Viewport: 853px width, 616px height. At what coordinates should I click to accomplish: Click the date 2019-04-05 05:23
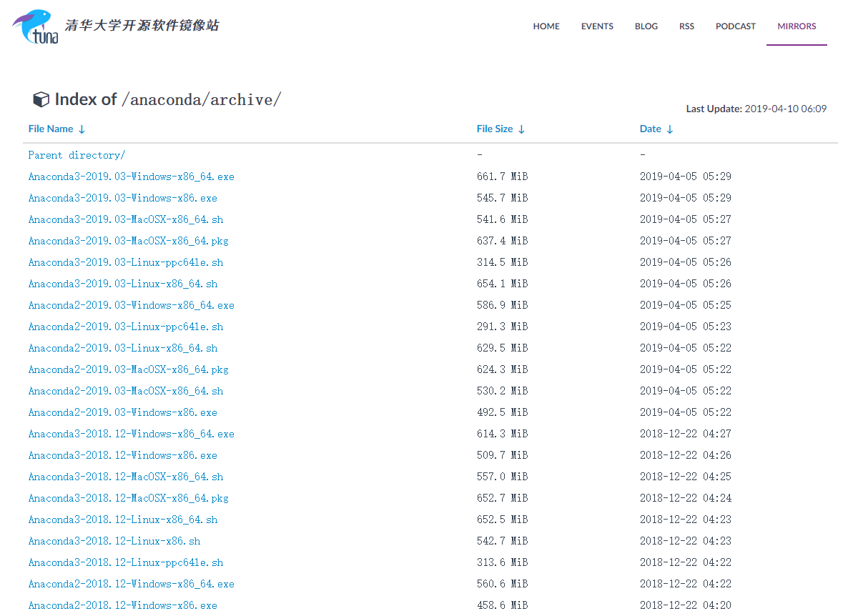[x=686, y=327]
